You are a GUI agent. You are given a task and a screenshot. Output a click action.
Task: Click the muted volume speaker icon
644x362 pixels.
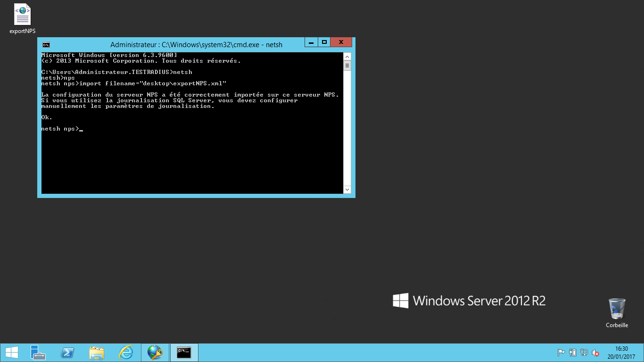[595, 353]
